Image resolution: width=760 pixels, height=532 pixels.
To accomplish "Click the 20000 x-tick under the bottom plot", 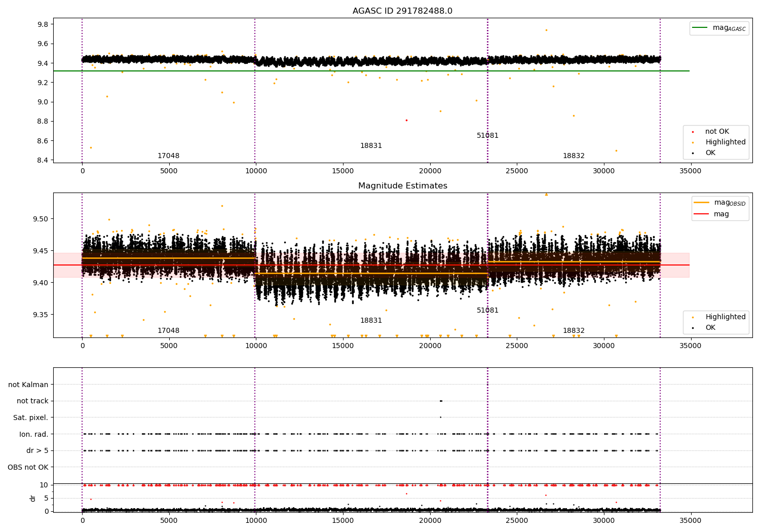I will (x=430, y=521).
